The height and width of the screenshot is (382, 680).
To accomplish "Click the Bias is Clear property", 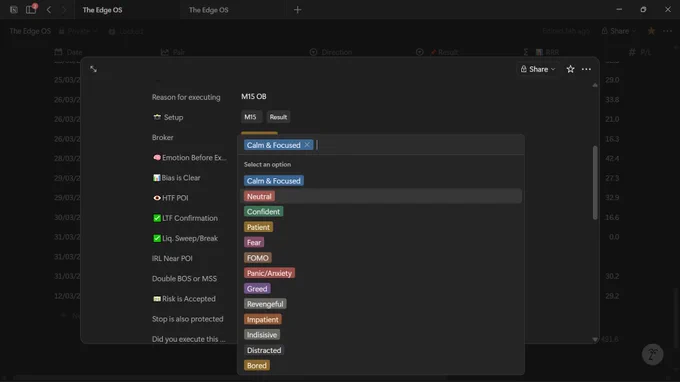I will click(x=177, y=178).
